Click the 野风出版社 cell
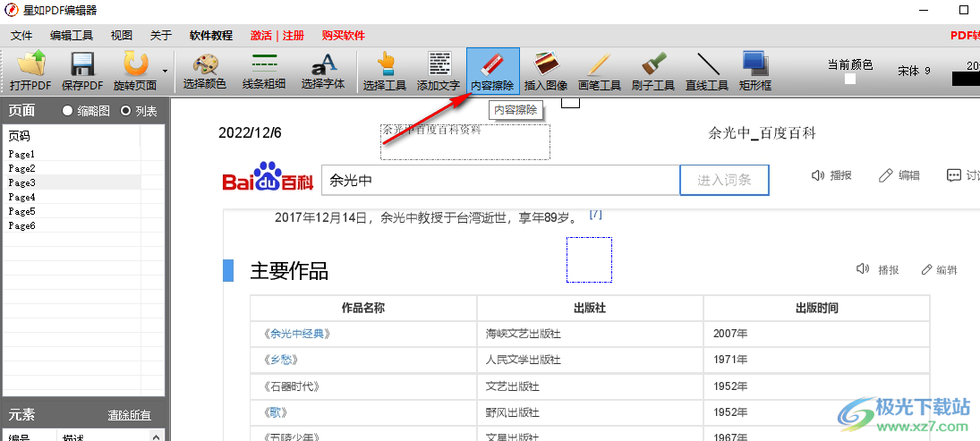980x441 pixels. pyautogui.click(x=590, y=413)
